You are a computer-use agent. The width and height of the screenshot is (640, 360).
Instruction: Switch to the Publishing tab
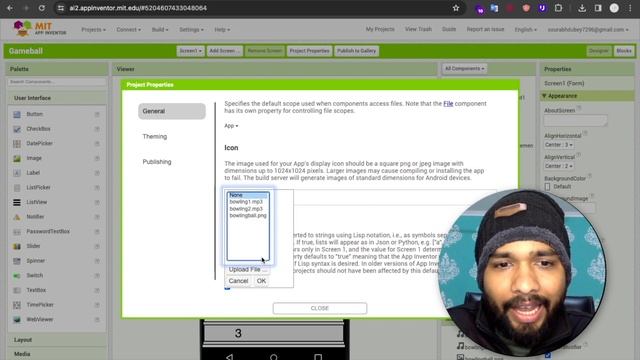(x=157, y=162)
